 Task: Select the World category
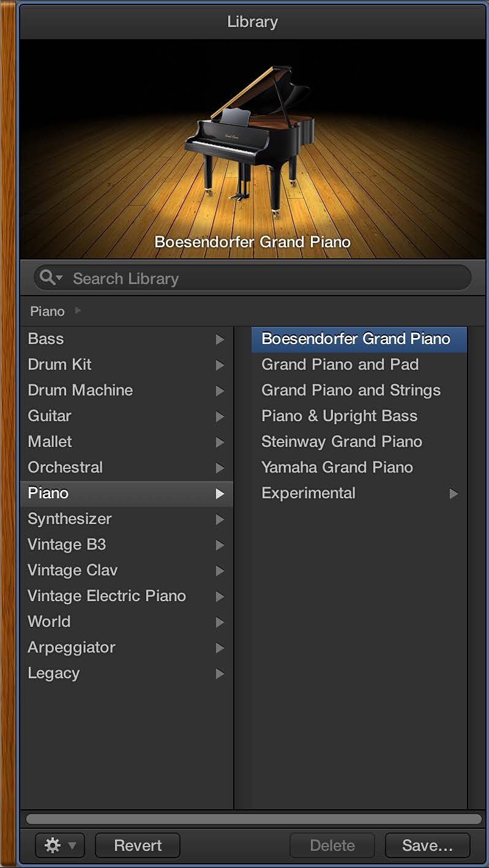[127, 622]
